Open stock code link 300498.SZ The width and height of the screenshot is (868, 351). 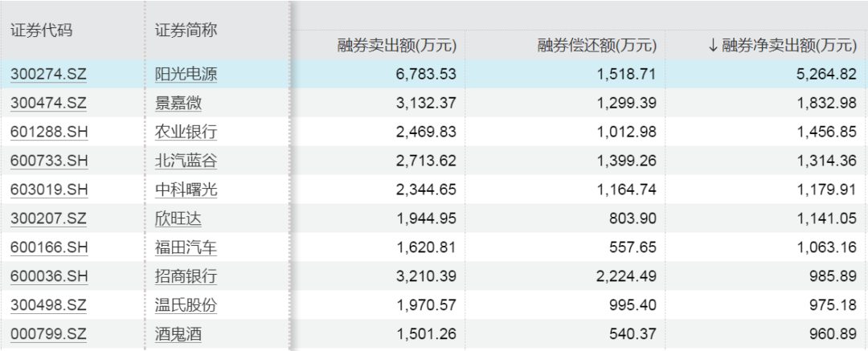[x=49, y=305]
